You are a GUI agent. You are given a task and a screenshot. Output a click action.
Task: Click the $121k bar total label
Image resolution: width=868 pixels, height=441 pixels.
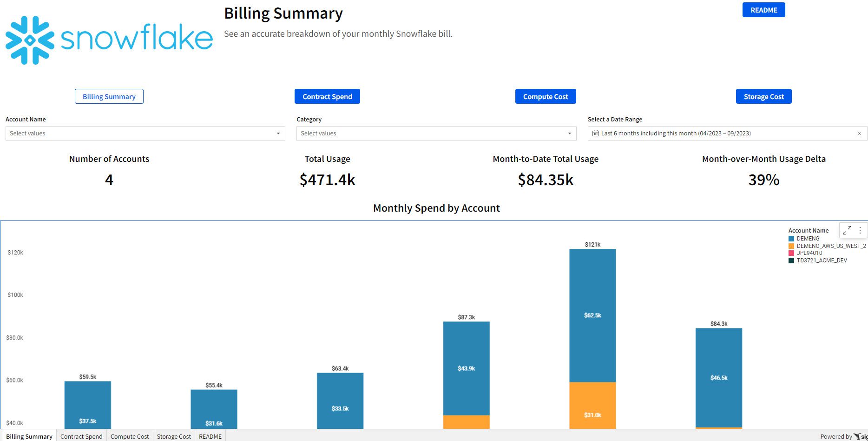pos(592,244)
